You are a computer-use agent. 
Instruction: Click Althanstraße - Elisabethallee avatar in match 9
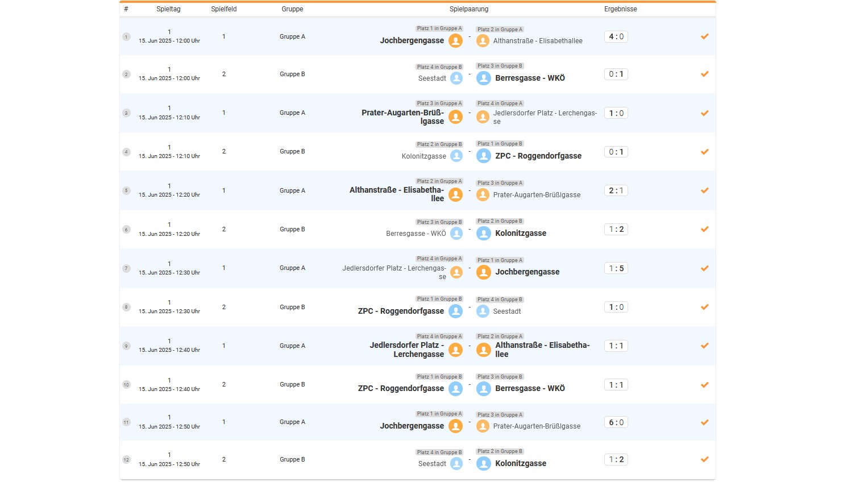(484, 350)
